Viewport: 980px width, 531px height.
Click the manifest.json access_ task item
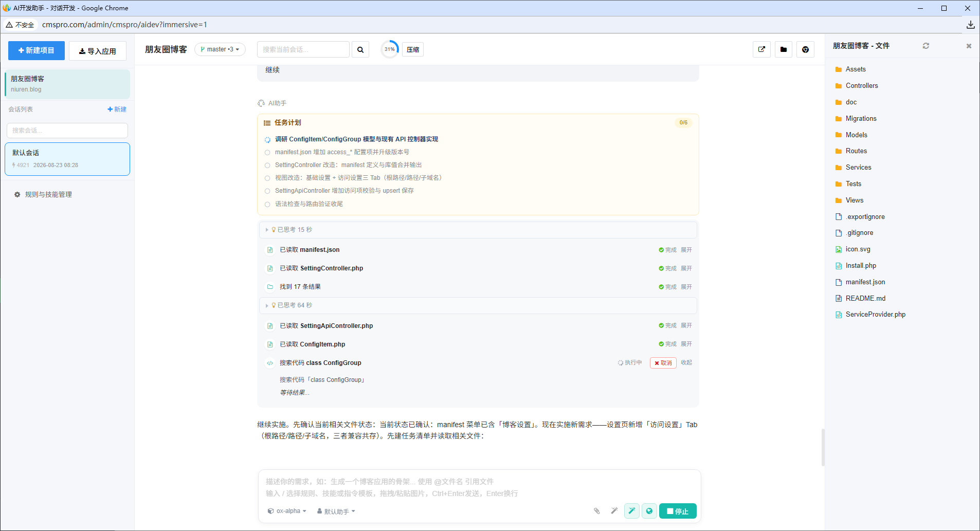pyautogui.click(x=342, y=152)
